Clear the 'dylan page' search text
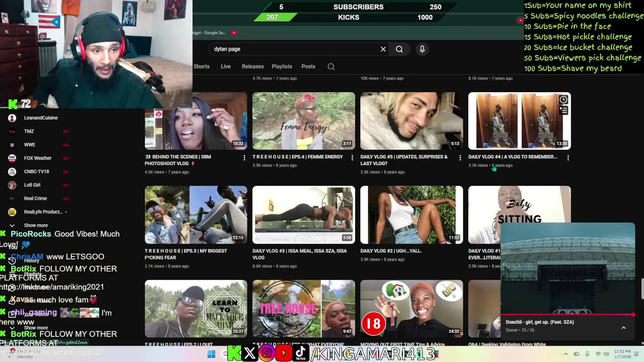Screen dimensions: 644x362 coord(383,49)
